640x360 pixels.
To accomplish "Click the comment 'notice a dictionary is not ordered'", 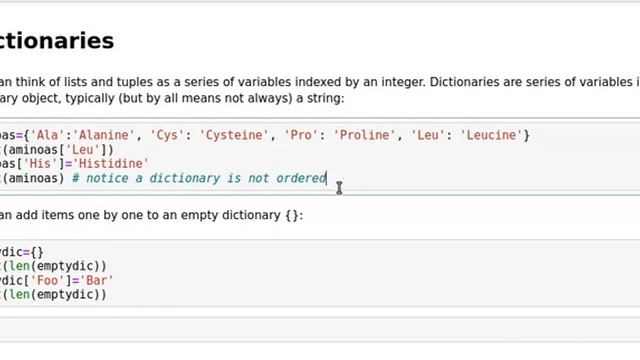I will pos(199,178).
